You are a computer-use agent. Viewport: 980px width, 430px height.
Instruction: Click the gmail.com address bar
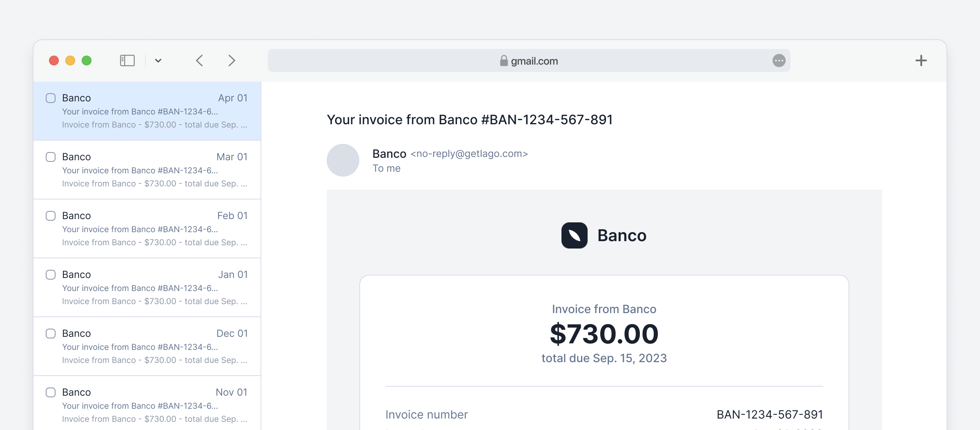[529, 60]
